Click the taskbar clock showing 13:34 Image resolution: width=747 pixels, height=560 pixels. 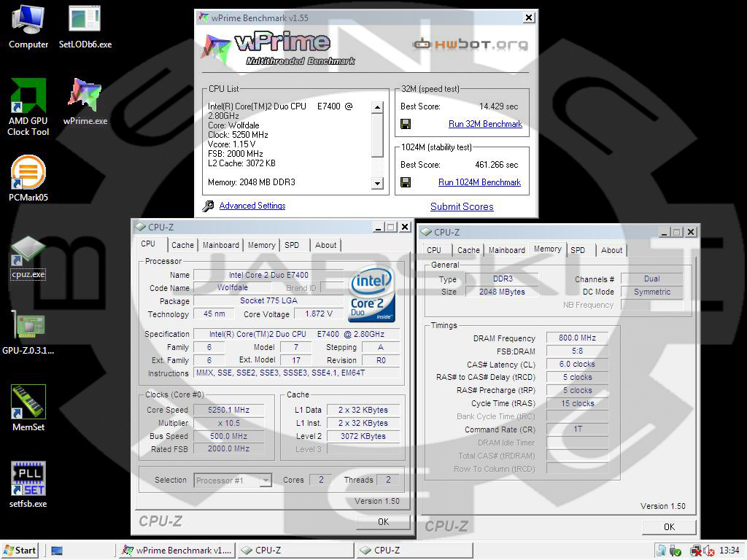pyautogui.click(x=729, y=551)
